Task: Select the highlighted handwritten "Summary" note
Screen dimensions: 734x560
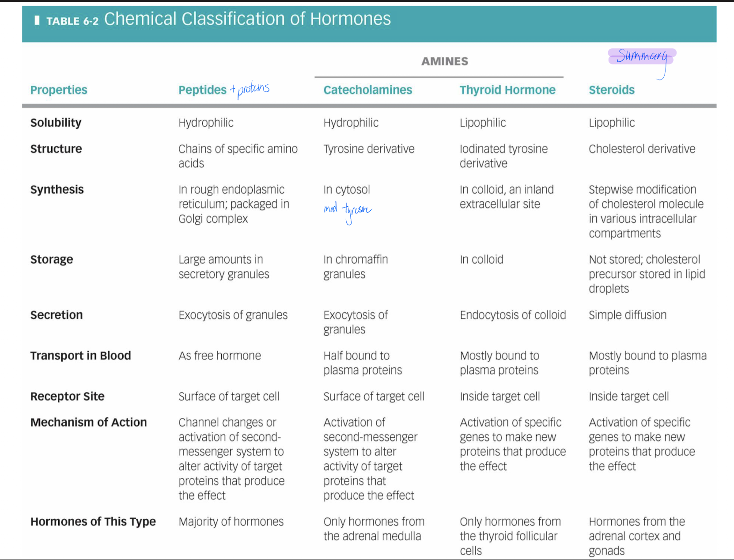Action: 642,57
